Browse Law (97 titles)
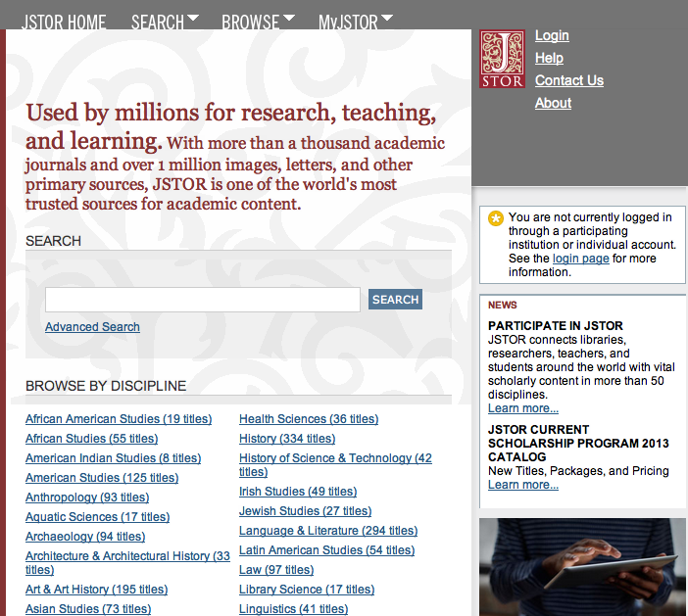This screenshot has height=616, width=688. click(x=276, y=570)
